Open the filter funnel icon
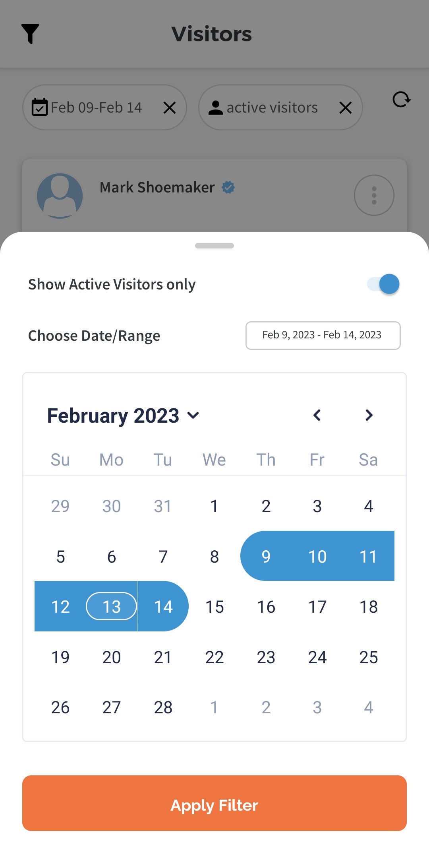The image size is (429, 868). pos(30,33)
